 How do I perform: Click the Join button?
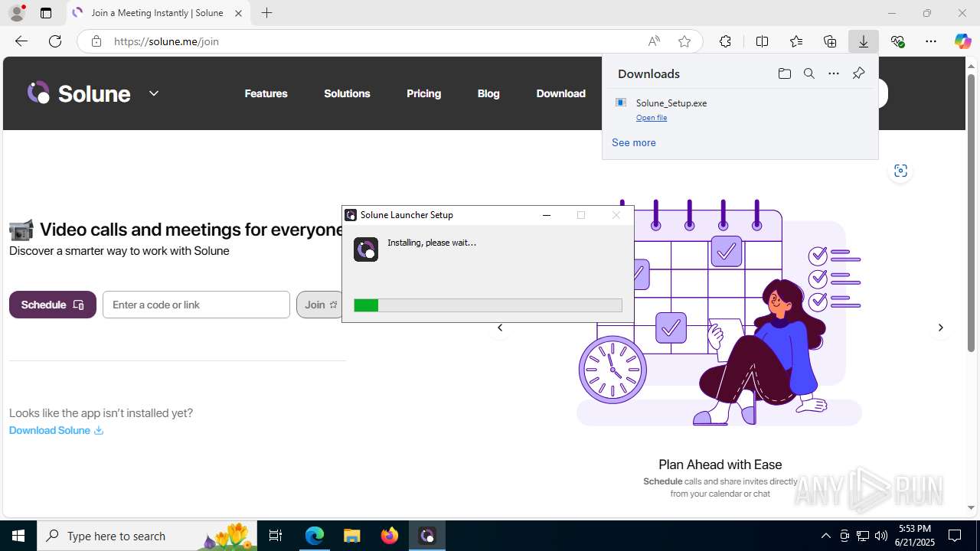pos(319,305)
